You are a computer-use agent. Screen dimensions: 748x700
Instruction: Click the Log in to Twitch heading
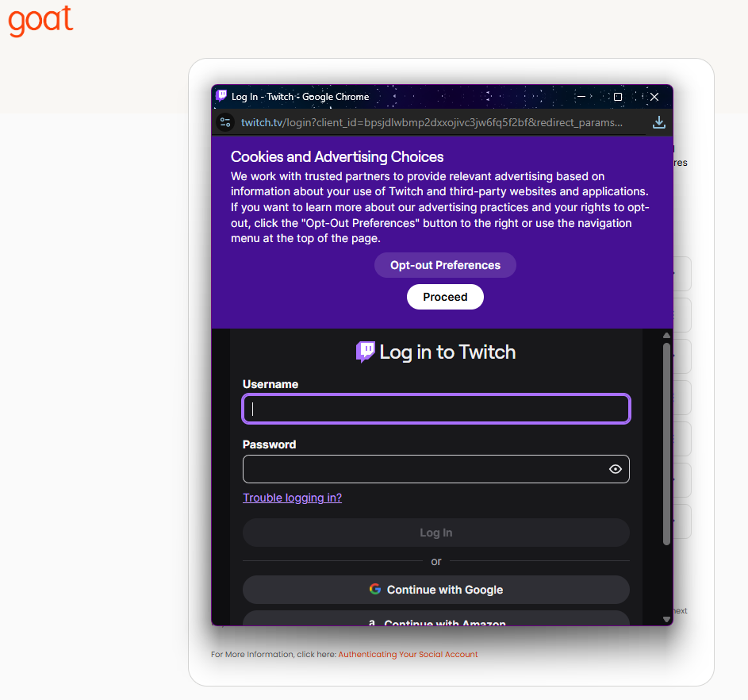[447, 352]
